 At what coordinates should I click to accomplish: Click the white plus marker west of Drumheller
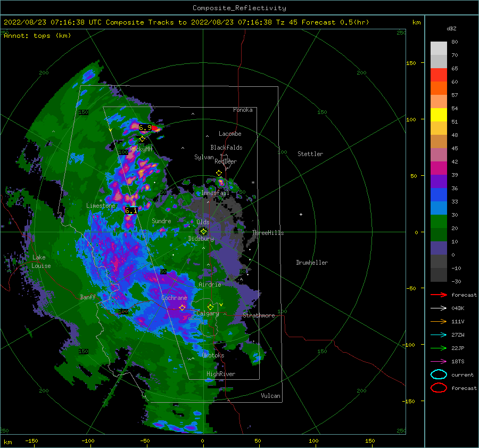pos(301,214)
